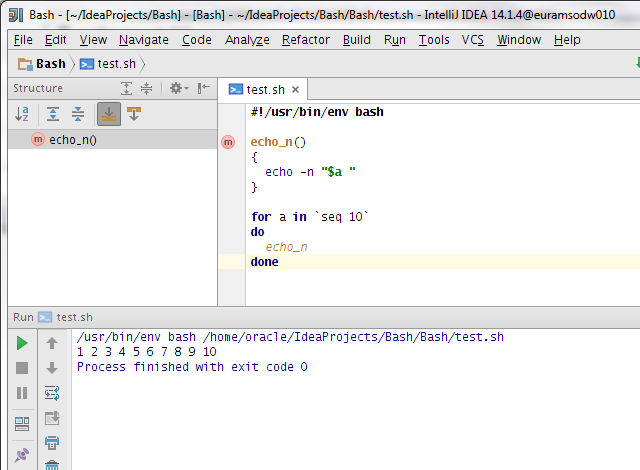
Task: Expand all nodes in Structure toolbar
Action: [52, 114]
